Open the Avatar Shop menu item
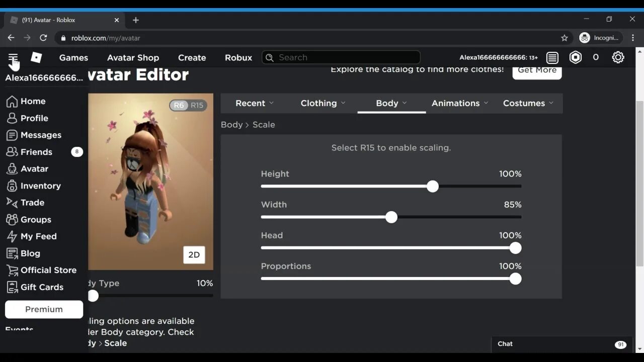This screenshot has height=362, width=644. 133,57
